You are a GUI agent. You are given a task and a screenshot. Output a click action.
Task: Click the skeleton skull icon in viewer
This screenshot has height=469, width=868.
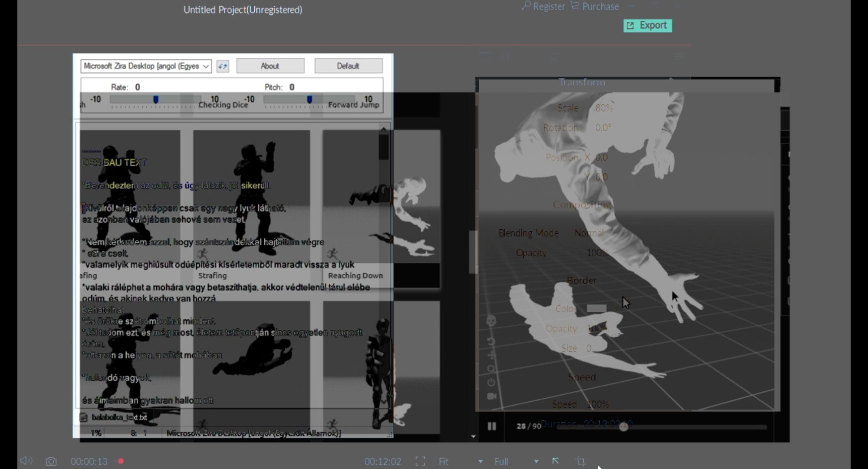coord(491,321)
